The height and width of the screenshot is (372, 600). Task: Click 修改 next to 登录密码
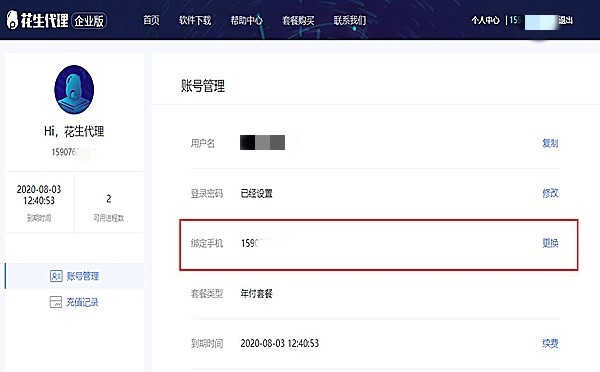click(x=550, y=193)
